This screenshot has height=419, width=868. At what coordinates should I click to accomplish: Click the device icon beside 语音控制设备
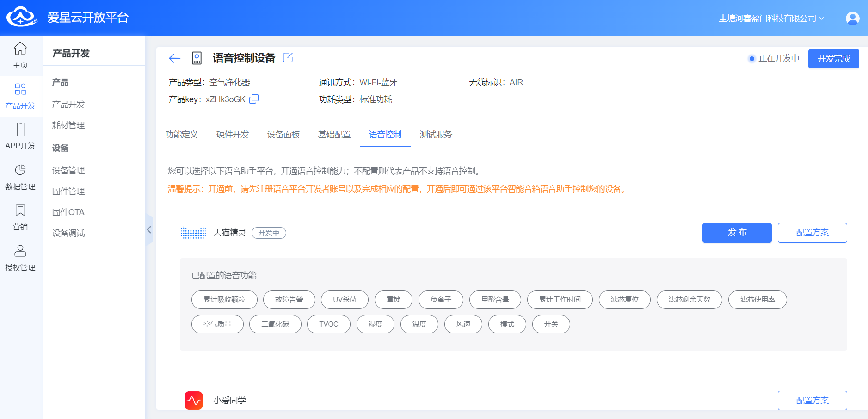pos(197,58)
